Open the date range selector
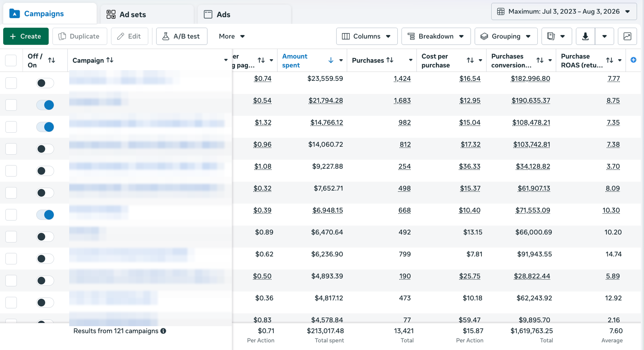Viewport: 644px width, 350px height. 564,12
